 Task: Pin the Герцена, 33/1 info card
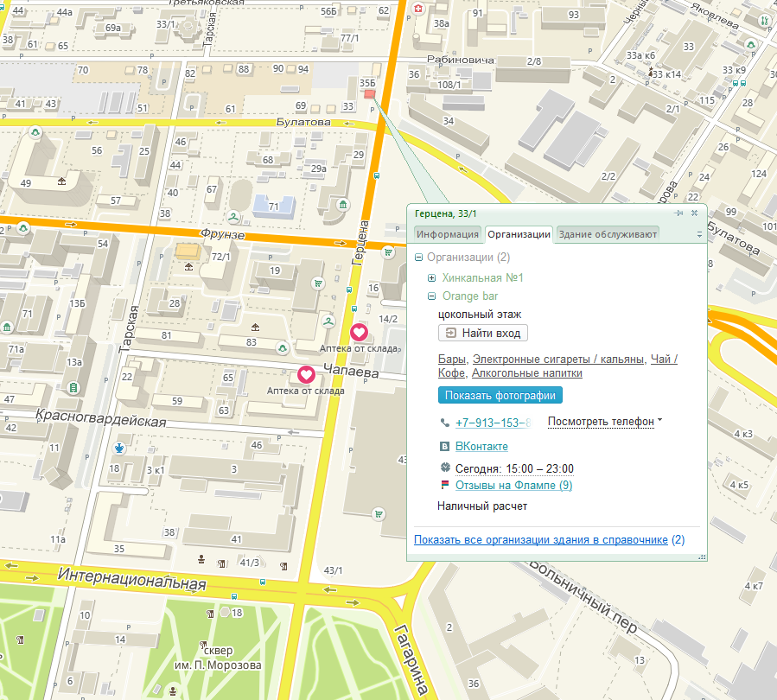pyautogui.click(x=680, y=213)
